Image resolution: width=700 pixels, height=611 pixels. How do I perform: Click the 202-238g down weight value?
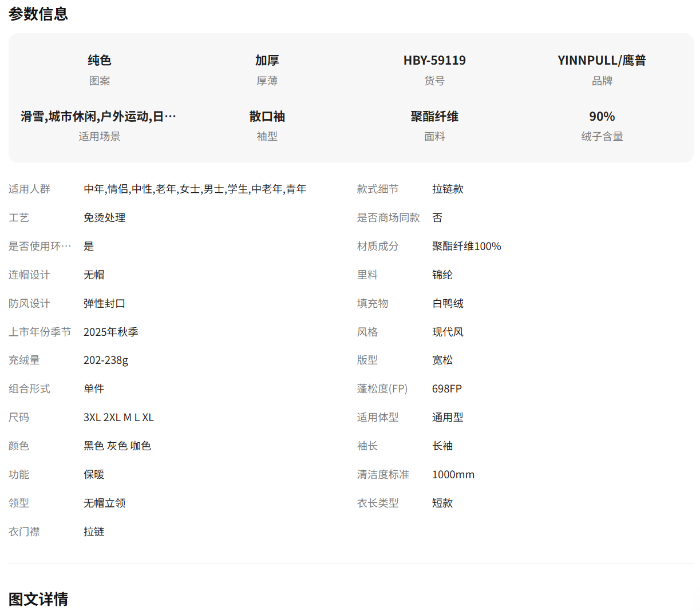(106, 360)
